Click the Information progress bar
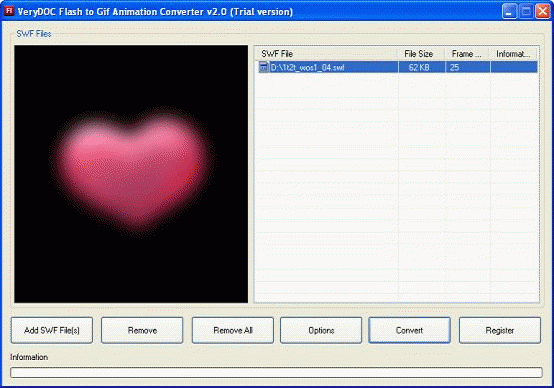 tap(276, 372)
